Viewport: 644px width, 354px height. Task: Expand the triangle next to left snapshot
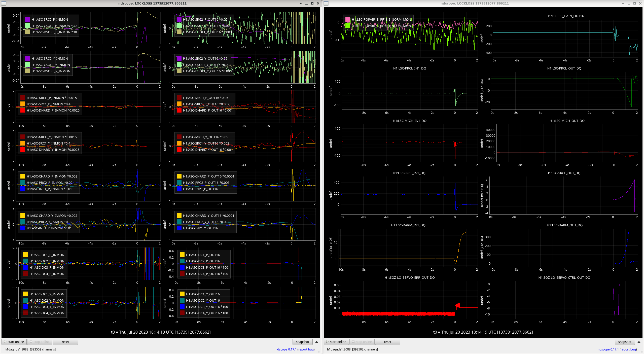click(x=317, y=342)
